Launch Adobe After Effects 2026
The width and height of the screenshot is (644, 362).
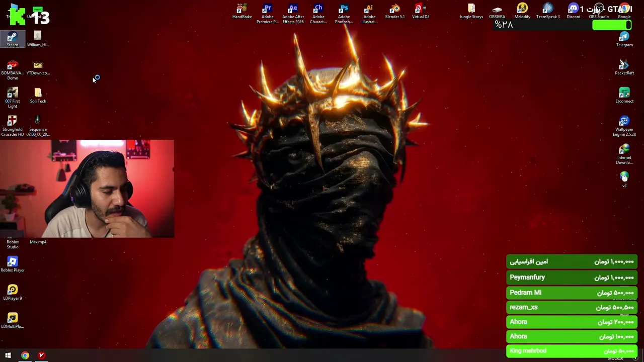pos(293,14)
